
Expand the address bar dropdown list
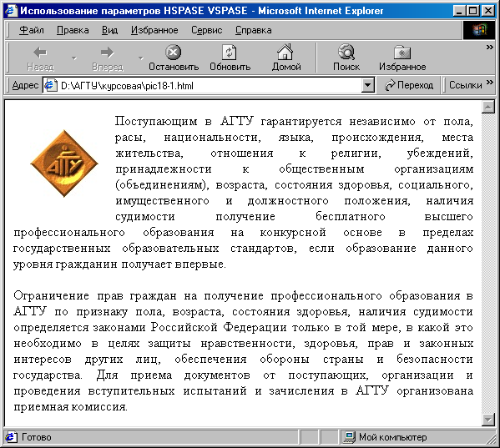[x=367, y=85]
